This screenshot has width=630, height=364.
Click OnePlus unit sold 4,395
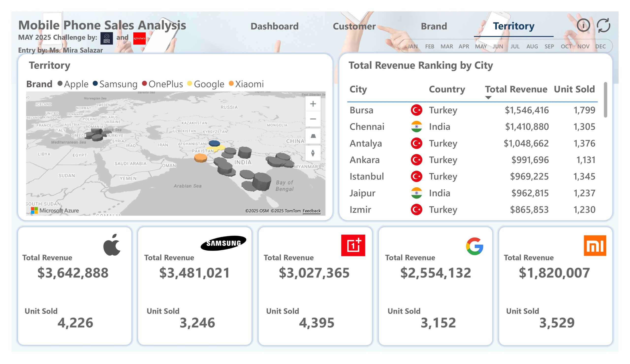coord(316,323)
